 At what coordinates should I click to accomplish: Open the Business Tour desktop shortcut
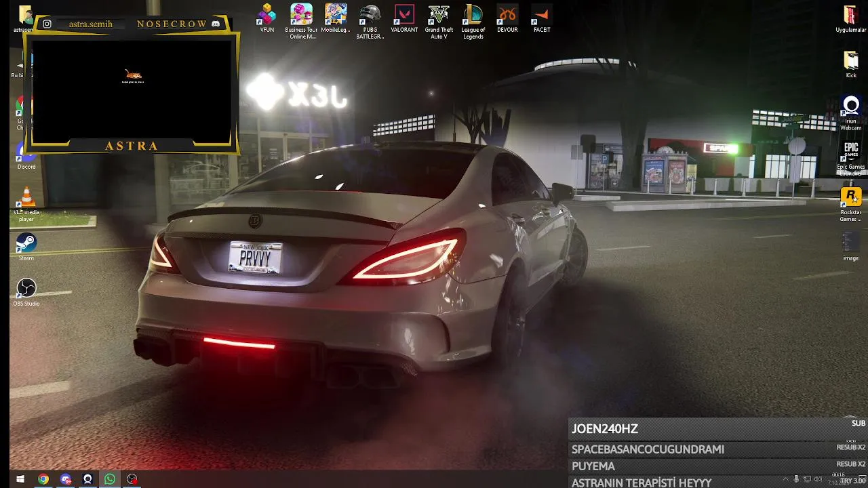click(301, 21)
